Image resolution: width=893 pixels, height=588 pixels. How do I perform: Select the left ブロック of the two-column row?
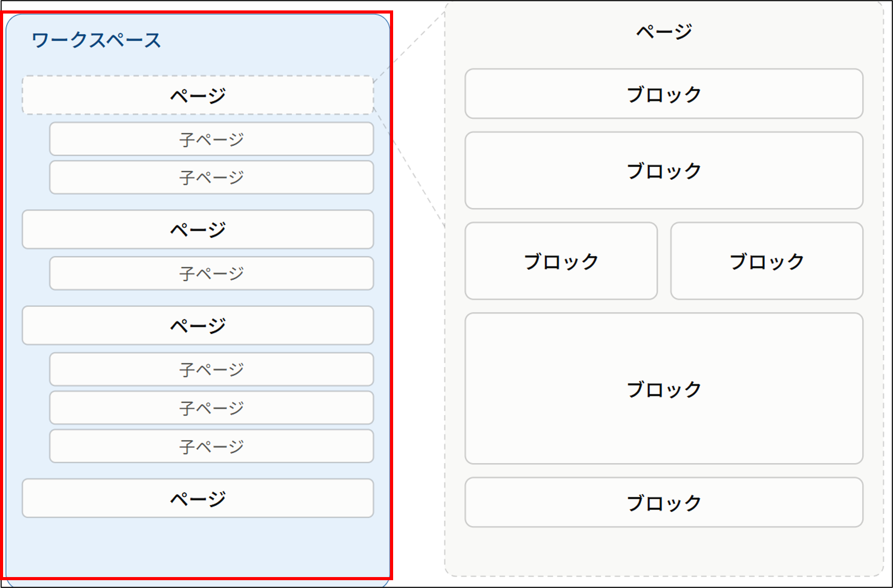pos(561,261)
